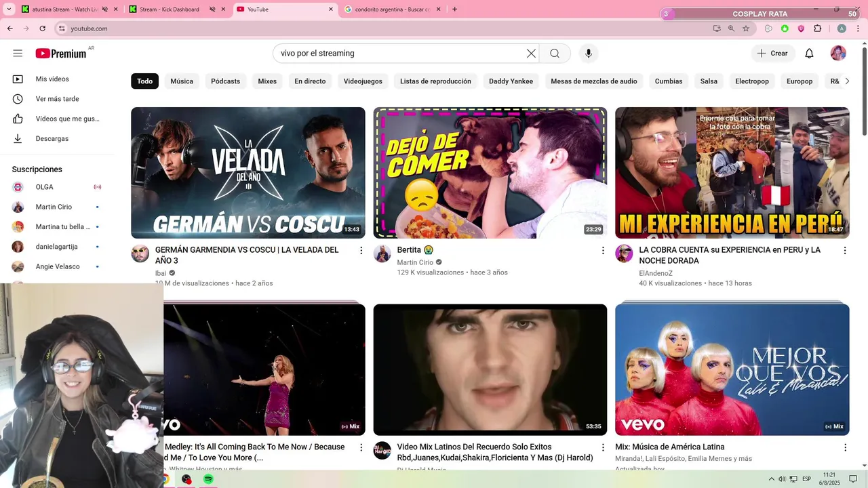This screenshot has height=488, width=868.
Task: Reload the page
Action: [43, 28]
